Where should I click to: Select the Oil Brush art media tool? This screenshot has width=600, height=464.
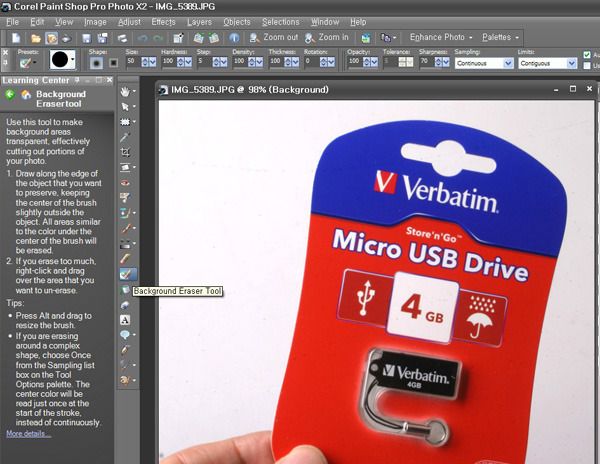(x=125, y=380)
